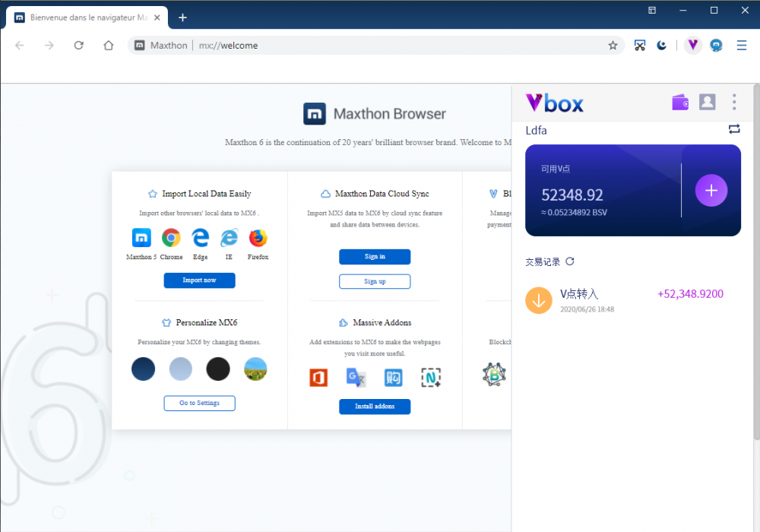Click the Vbox extension toolbar icon
Image resolution: width=760 pixels, height=532 pixels.
(692, 46)
